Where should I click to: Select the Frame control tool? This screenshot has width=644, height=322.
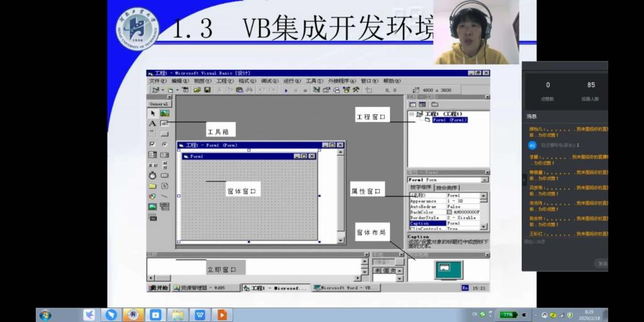tap(152, 133)
